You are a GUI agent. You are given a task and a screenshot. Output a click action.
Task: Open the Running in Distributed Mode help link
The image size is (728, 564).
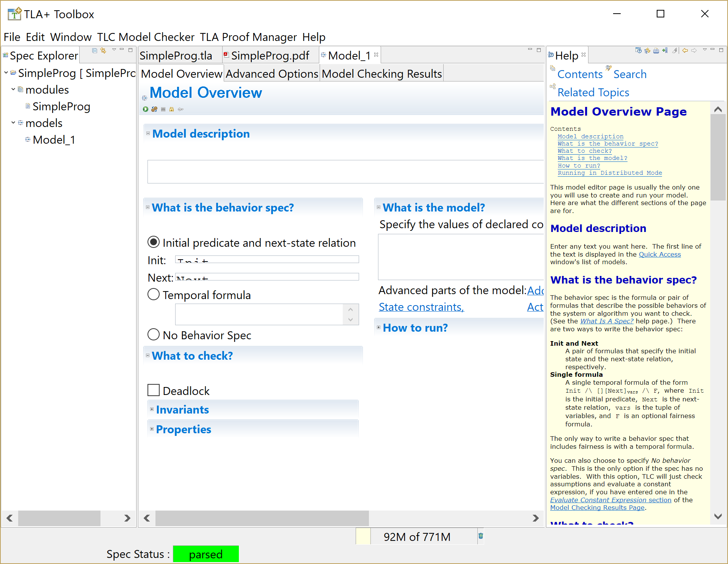[x=610, y=173]
